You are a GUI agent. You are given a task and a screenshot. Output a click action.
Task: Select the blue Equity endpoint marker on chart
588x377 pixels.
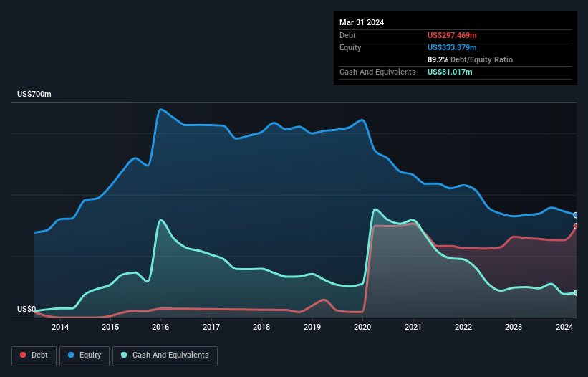click(576, 215)
